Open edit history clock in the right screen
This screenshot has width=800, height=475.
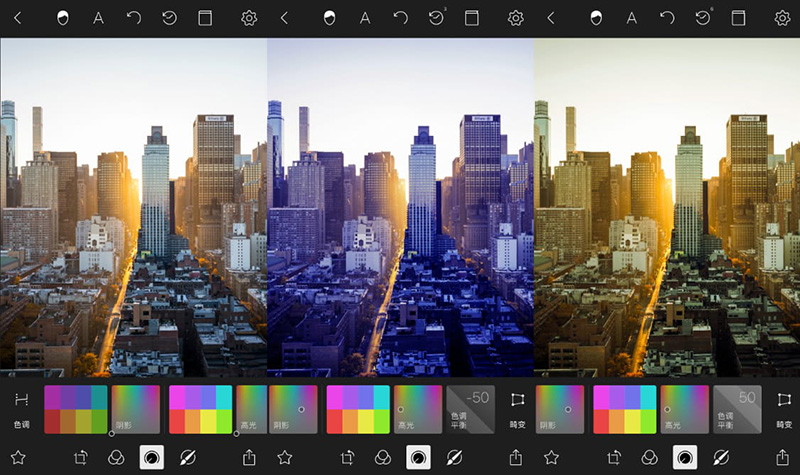pos(703,18)
